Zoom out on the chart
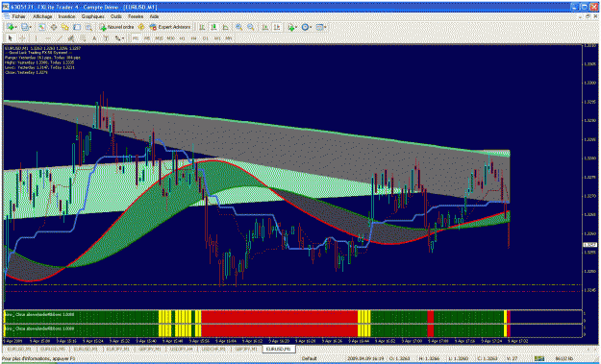This screenshot has height=364, width=601. tap(250, 27)
